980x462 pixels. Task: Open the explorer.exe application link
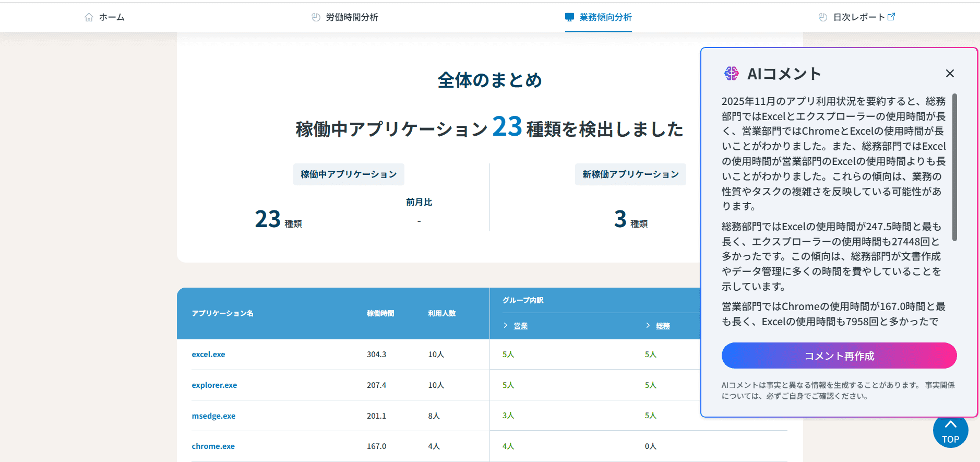[x=214, y=385]
